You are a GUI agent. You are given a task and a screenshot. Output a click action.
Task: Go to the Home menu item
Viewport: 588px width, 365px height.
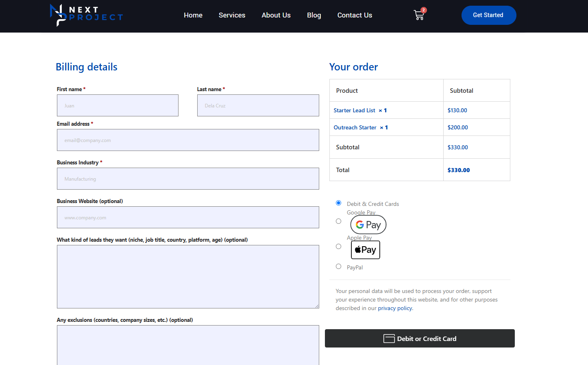193,15
